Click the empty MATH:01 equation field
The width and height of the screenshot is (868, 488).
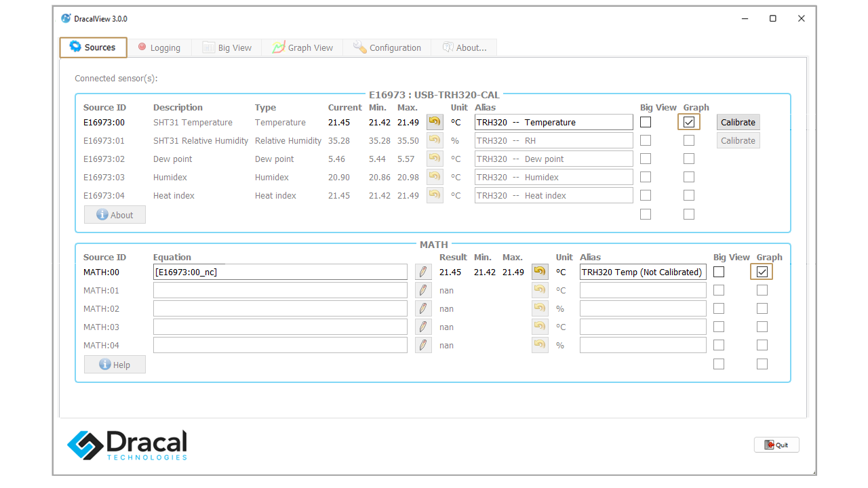point(280,290)
